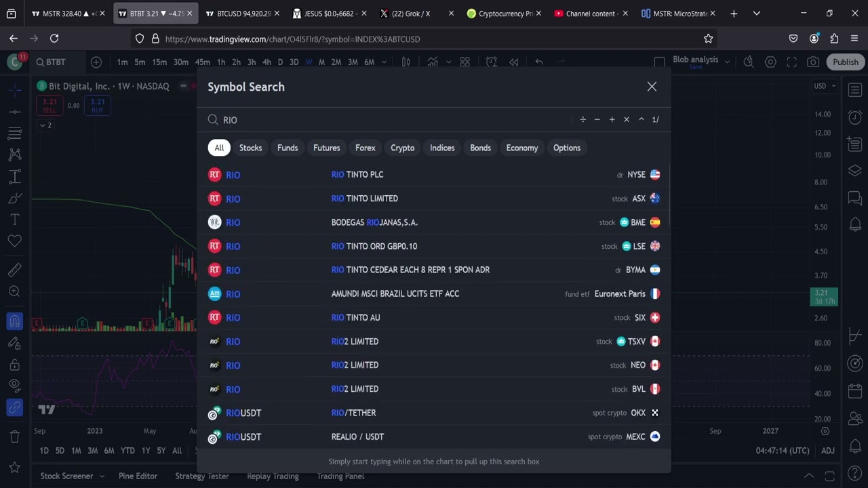
Task: Filter search results by Indices
Action: (442, 148)
